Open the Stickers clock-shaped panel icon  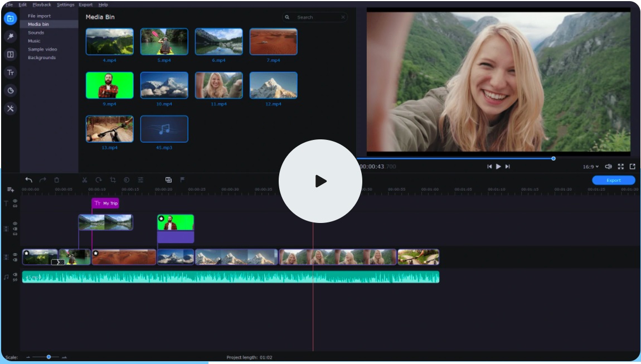(x=10, y=90)
